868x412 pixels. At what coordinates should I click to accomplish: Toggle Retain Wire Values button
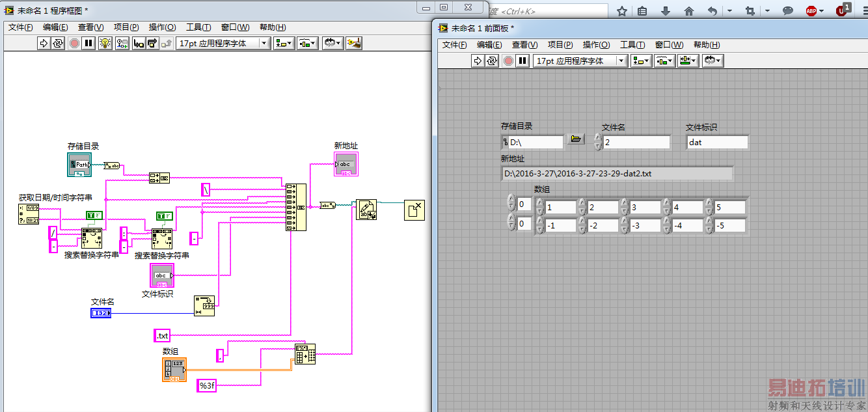(x=122, y=44)
